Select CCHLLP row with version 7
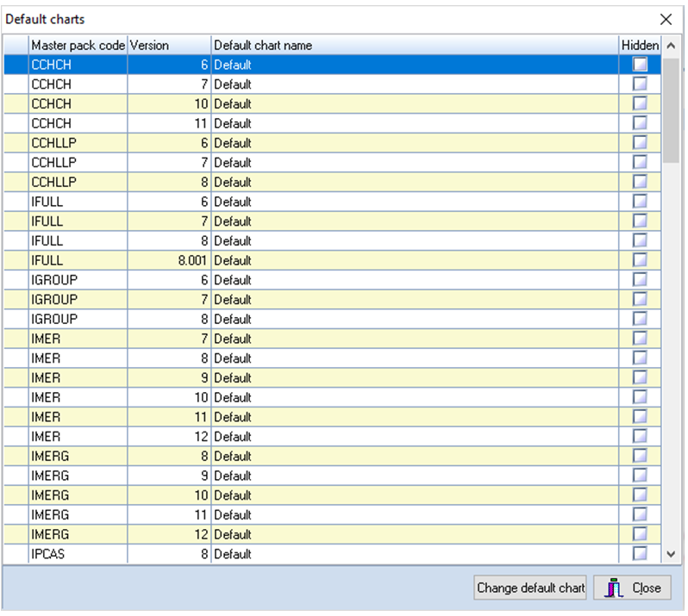Viewport: 688px width, 616px height. point(332,162)
